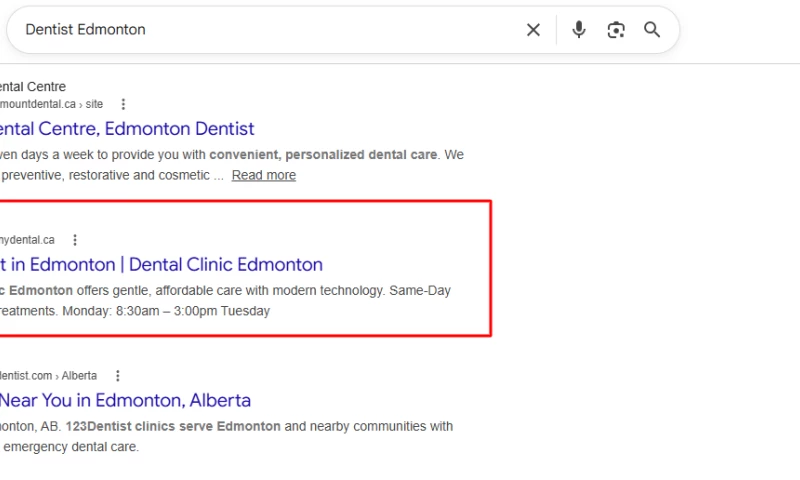Click snippet about convenient personalized dental care

(x=232, y=155)
